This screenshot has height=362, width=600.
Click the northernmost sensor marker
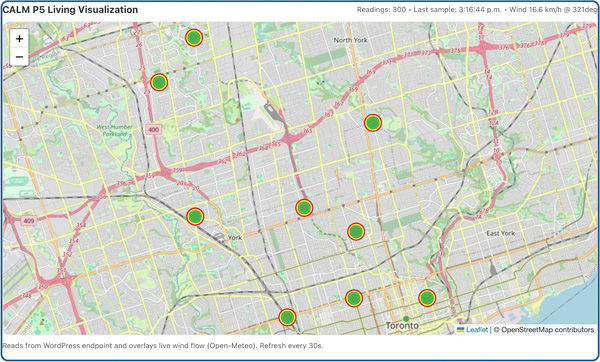tap(194, 38)
